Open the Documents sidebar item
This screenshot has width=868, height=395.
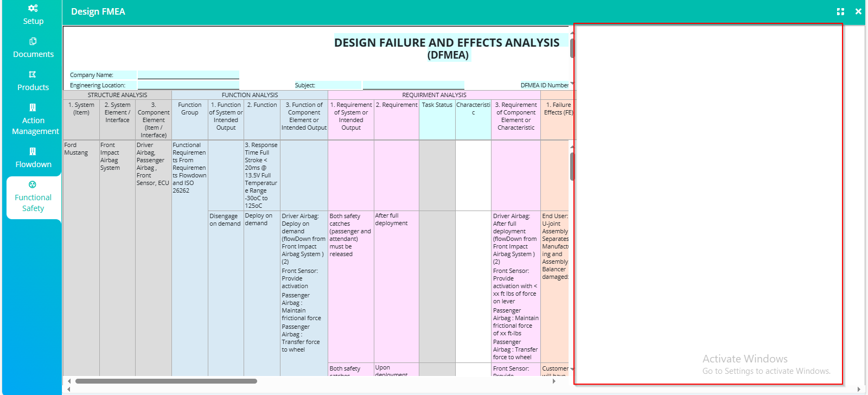pos(33,48)
